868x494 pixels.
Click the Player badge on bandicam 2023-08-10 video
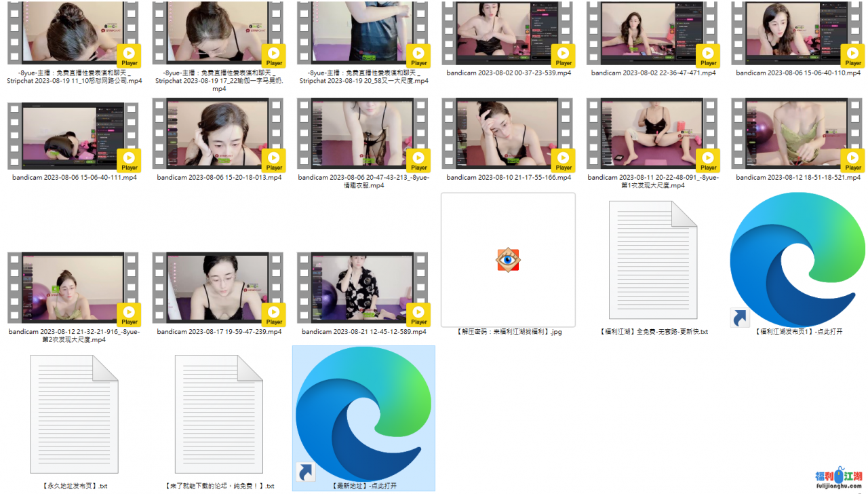tap(564, 161)
